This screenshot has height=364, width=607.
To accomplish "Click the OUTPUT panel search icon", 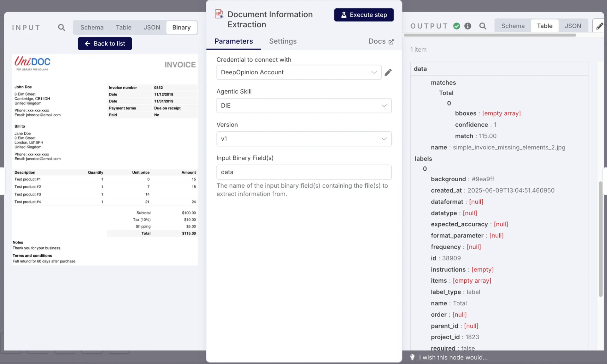I will point(483,26).
